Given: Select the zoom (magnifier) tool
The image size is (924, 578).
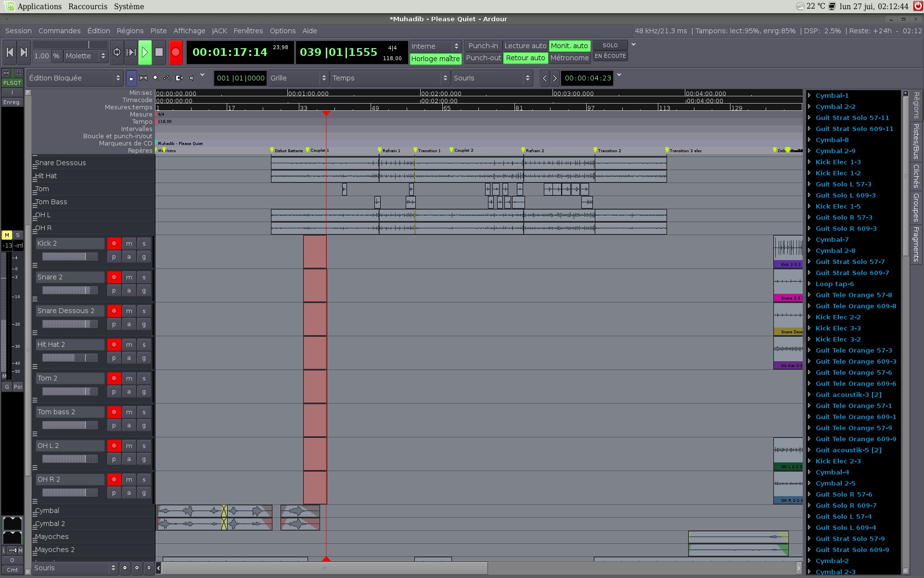Looking at the screenshot, I should [x=155, y=78].
